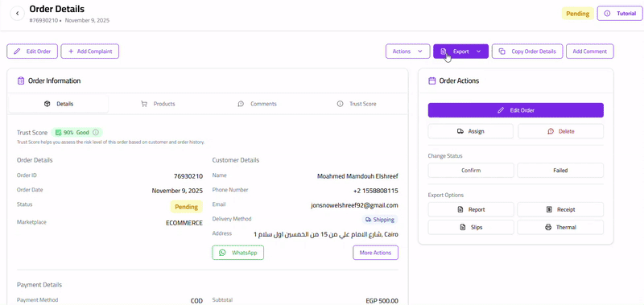Open the Actions dropdown

pos(407,52)
